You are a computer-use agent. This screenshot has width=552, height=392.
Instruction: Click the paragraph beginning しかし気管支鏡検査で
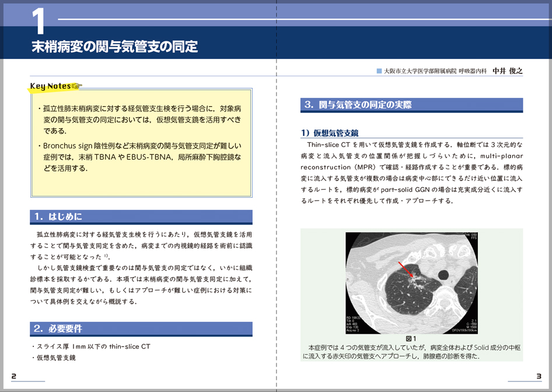coord(141,285)
